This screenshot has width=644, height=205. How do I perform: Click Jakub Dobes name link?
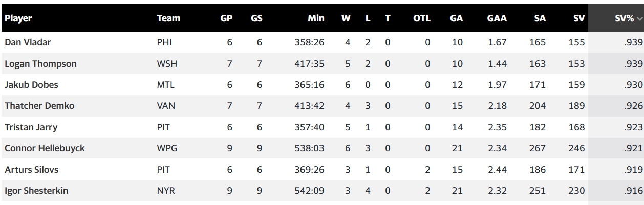31,85
